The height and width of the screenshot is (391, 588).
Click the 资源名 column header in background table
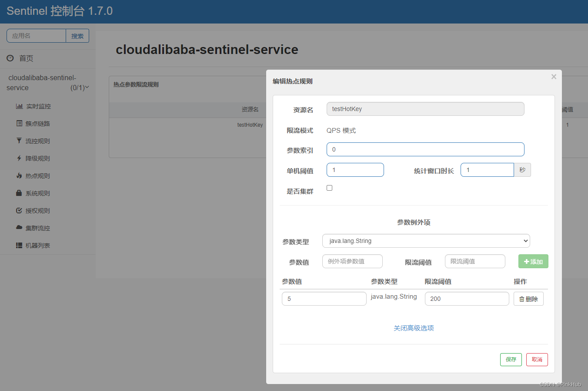(250, 109)
